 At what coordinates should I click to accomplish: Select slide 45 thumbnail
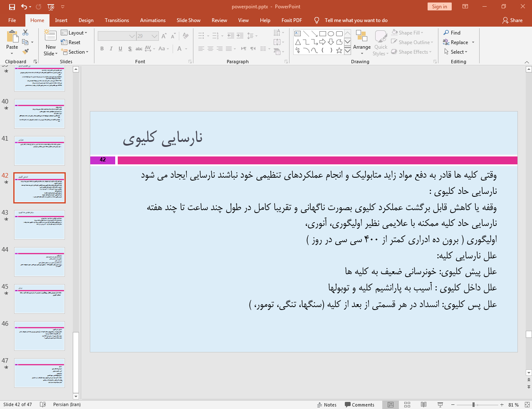tap(40, 299)
